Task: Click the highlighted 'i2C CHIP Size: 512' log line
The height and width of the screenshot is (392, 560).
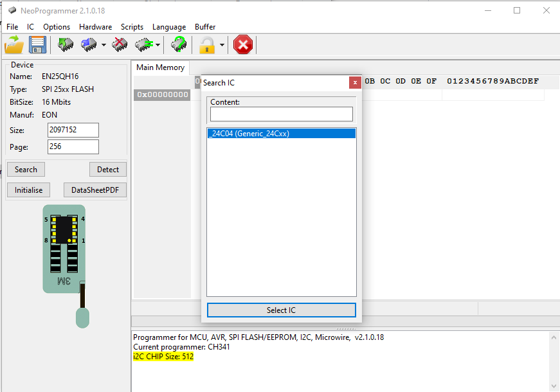Action: pos(163,356)
